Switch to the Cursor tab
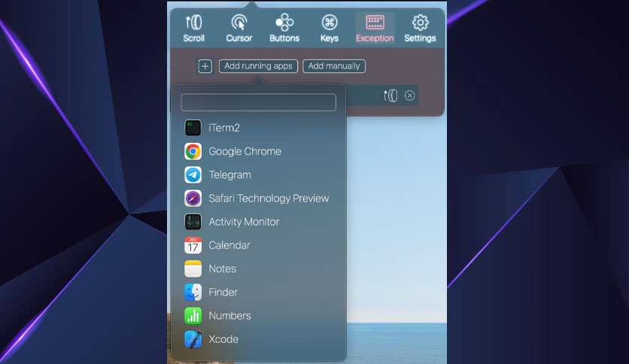 (239, 29)
